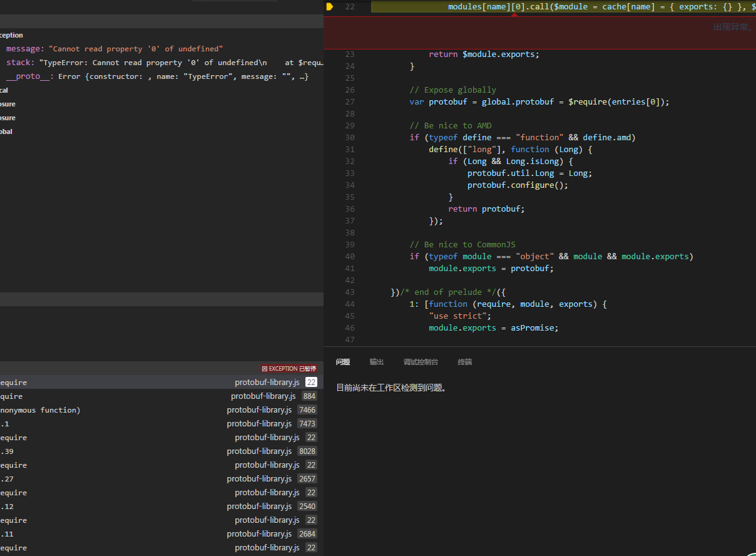This screenshot has width=756, height=556.
Task: Click the line 8028 call stack badge
Action: (307, 451)
